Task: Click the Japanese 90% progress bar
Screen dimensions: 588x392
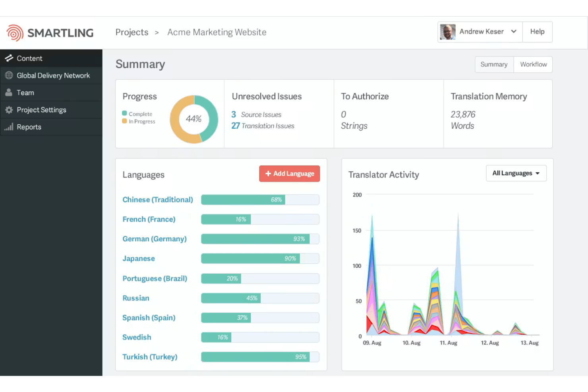Action: [x=260, y=259]
